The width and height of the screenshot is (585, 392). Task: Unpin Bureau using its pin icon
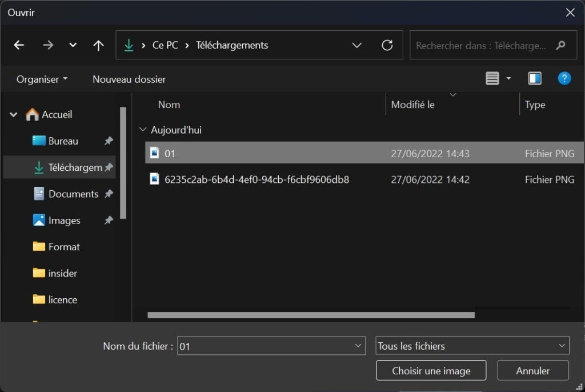[x=109, y=141]
